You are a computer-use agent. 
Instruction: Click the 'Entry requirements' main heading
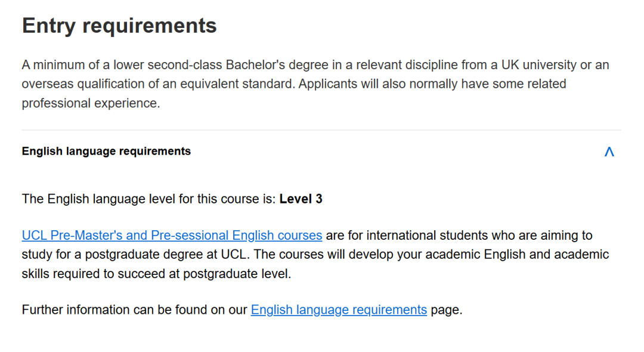pyautogui.click(x=119, y=26)
